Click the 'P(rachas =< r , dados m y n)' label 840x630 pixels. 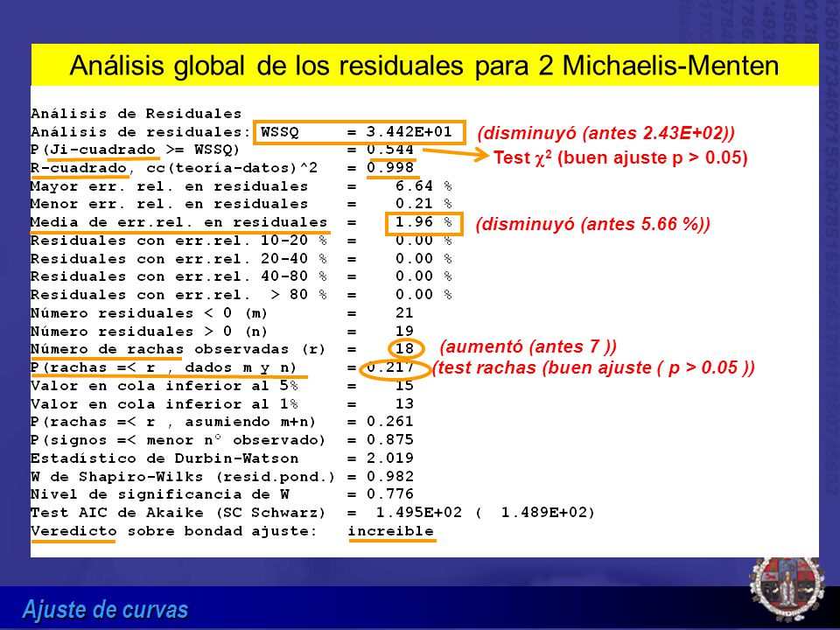pyautogui.click(x=164, y=367)
